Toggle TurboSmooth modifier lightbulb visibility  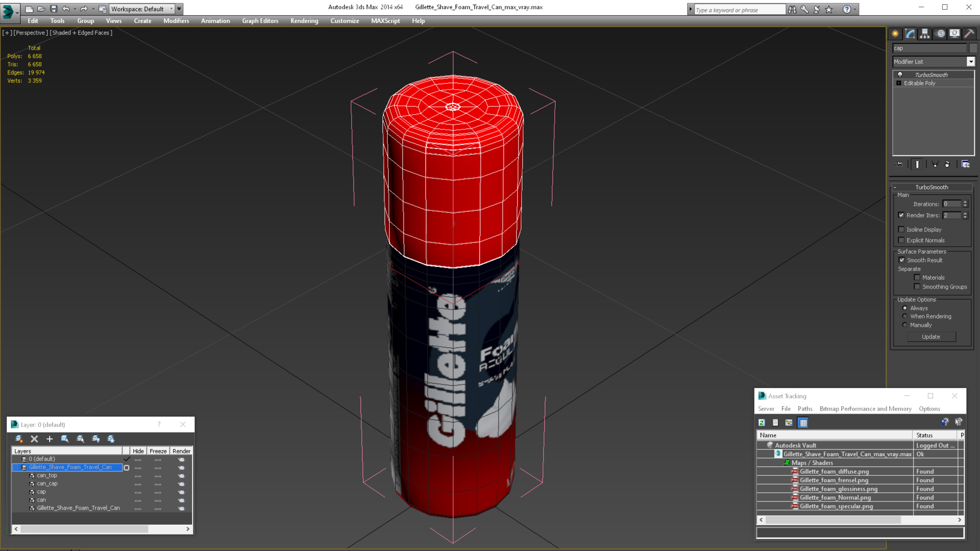pos(900,74)
